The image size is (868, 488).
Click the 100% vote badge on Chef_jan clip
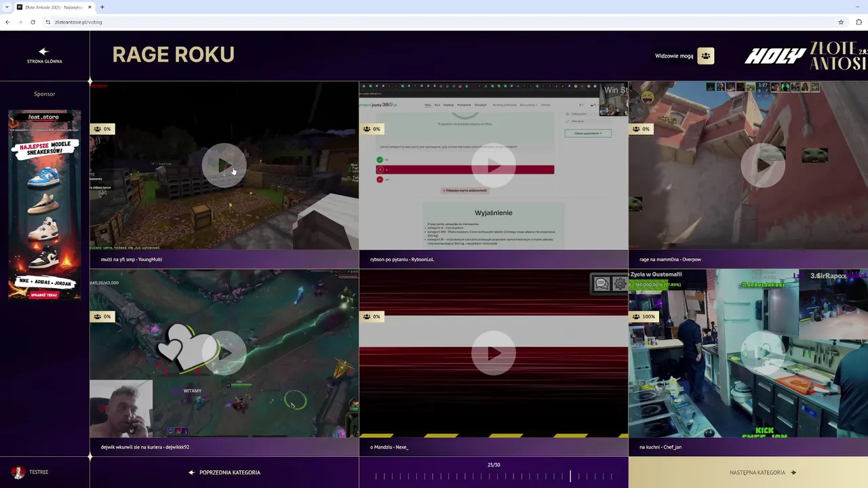point(644,317)
